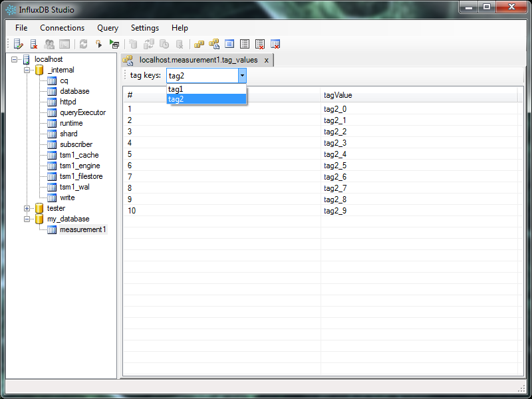Viewport: 532px width, 399px height.
Task: Click the greyed-out database with clock icon
Action: coord(164,44)
